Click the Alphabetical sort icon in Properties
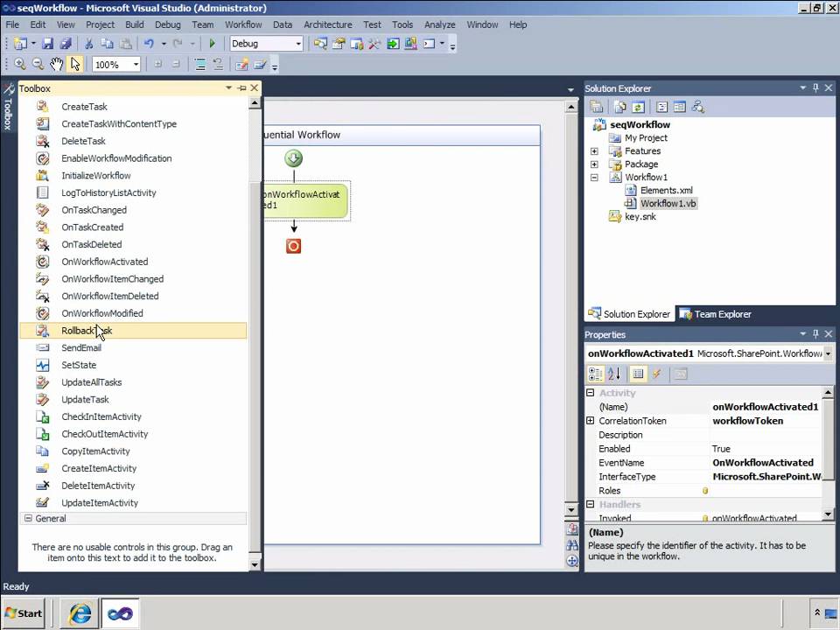The width and height of the screenshot is (840, 630). (x=614, y=374)
